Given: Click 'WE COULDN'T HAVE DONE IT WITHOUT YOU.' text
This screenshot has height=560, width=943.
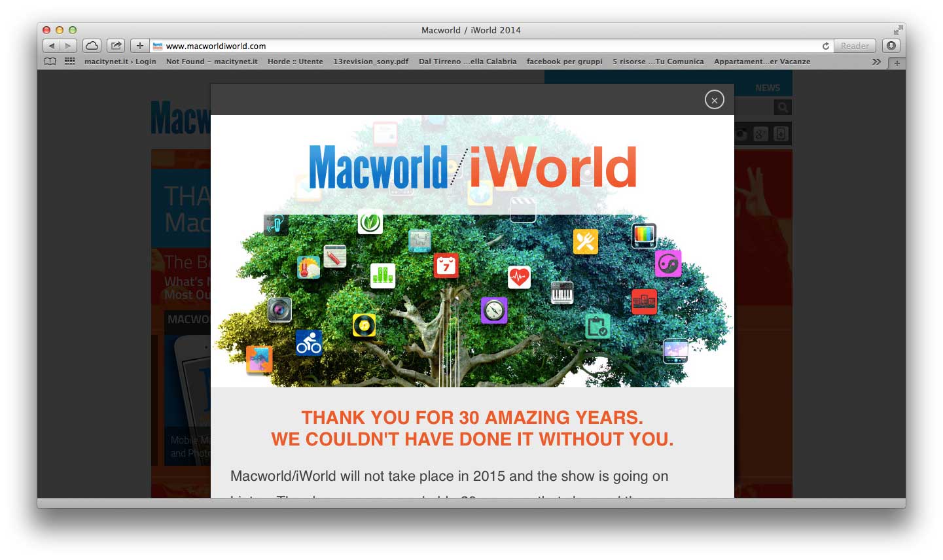Looking at the screenshot, I should click(472, 439).
